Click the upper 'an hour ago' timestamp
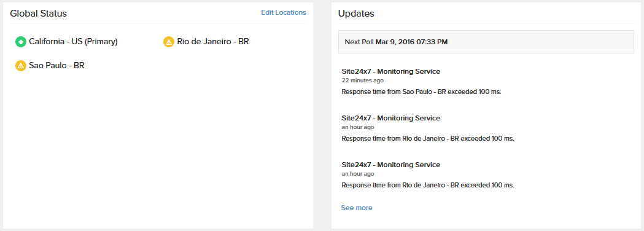644x231 pixels. pos(358,127)
